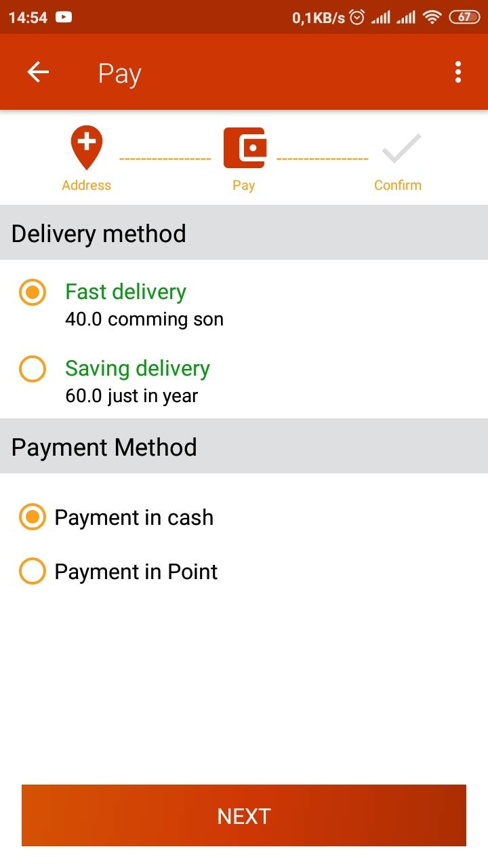Image resolution: width=488 pixels, height=868 pixels.
Task: Tap the Confirm checkmark icon
Action: point(401,149)
